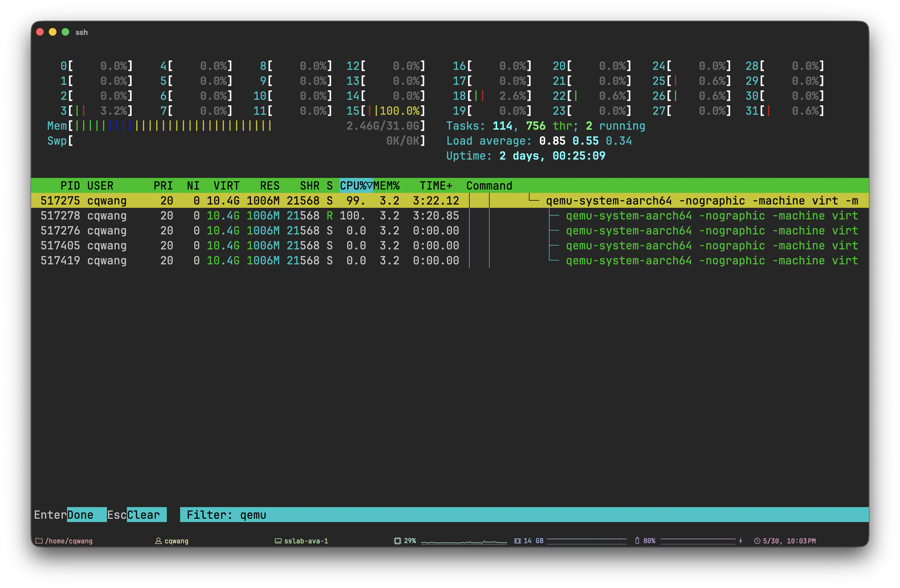Click sslab-ava-1 hostname in status bar
This screenshot has height=588, width=900.
click(306, 541)
